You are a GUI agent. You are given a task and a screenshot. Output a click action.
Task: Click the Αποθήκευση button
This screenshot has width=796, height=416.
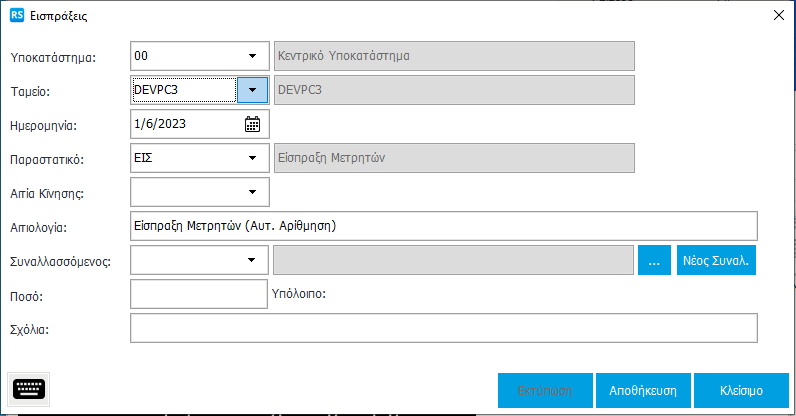click(644, 390)
